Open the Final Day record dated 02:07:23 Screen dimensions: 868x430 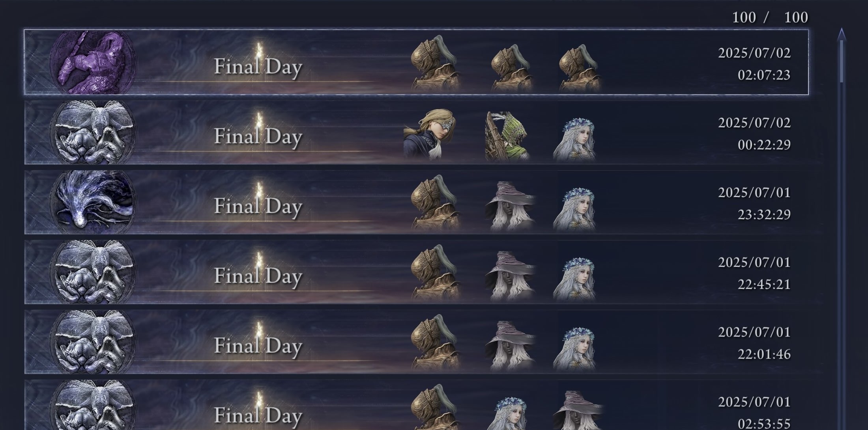coord(416,62)
